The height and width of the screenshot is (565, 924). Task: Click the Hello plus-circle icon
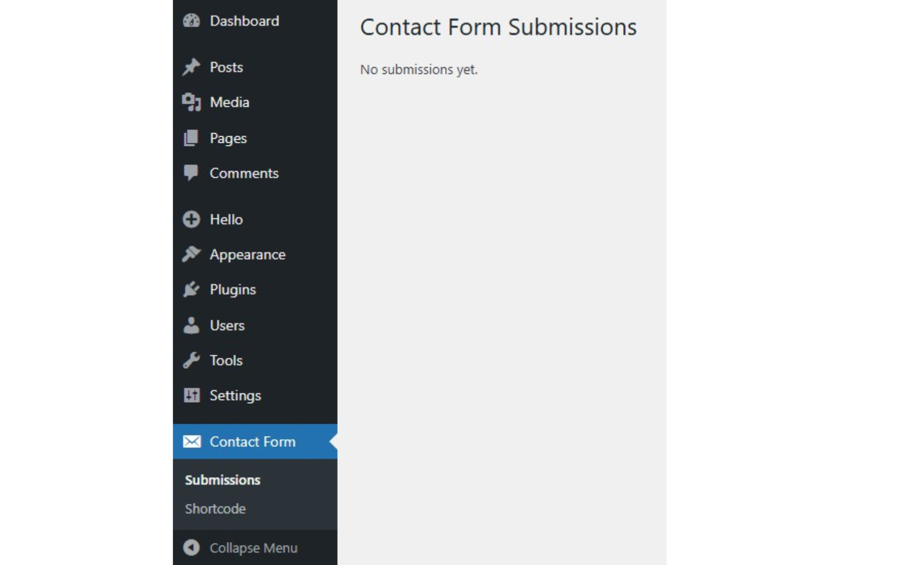191,220
